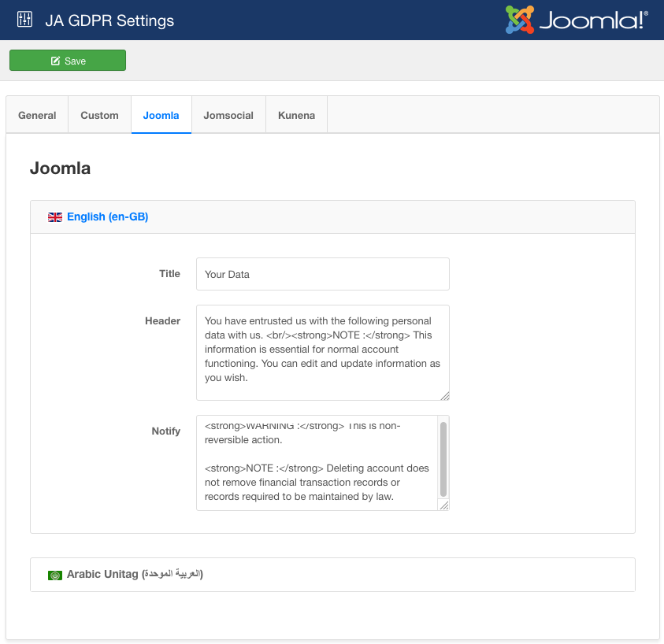Viewport: 664px width, 644px height.
Task: Go to the Jomsocial tab
Action: [228, 115]
